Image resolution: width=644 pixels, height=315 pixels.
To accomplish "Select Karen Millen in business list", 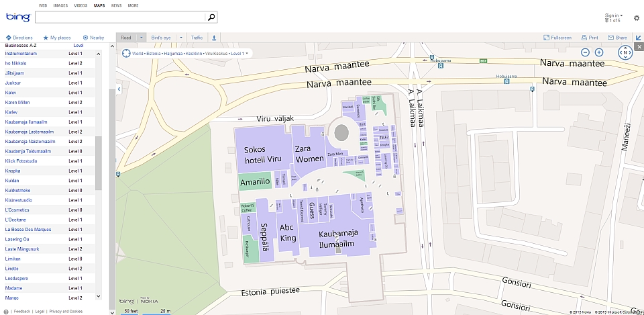I will point(17,102).
